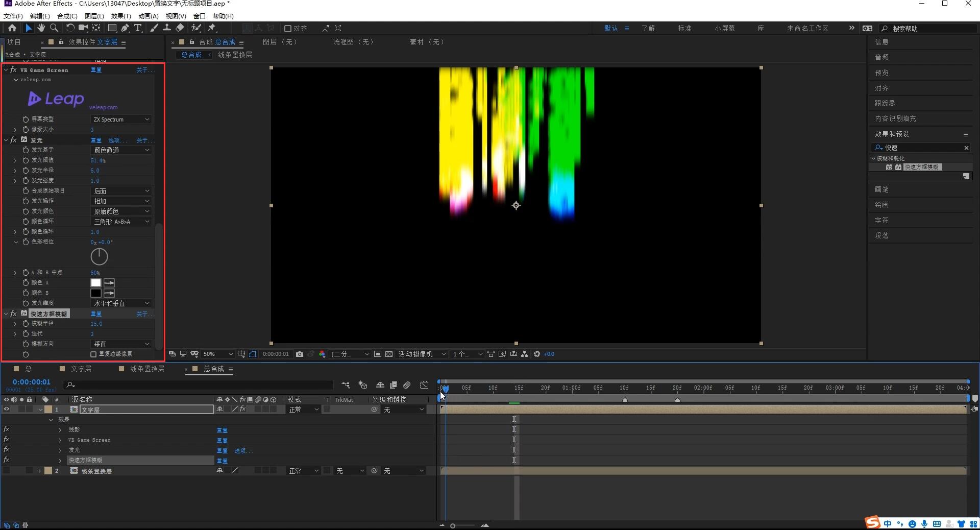Screen dimensions: 980x530
Task: Click the 色彩相位 angle dial
Action: pos(99,256)
